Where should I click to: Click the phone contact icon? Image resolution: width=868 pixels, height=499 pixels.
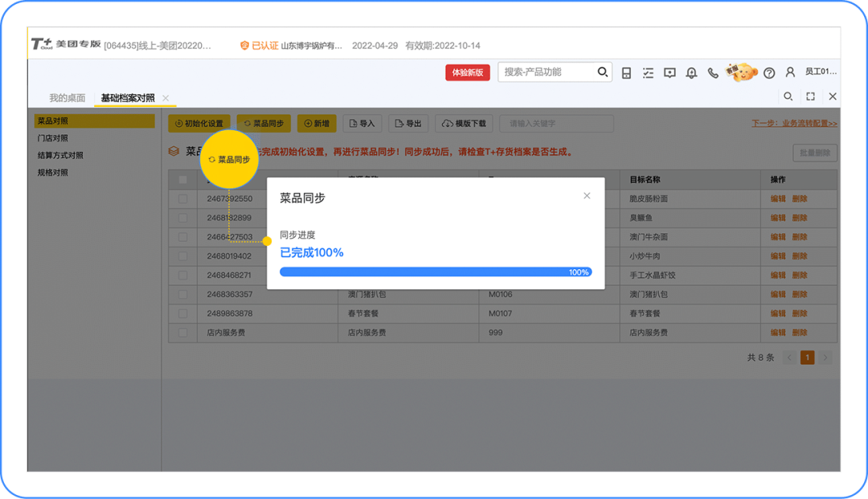click(713, 72)
